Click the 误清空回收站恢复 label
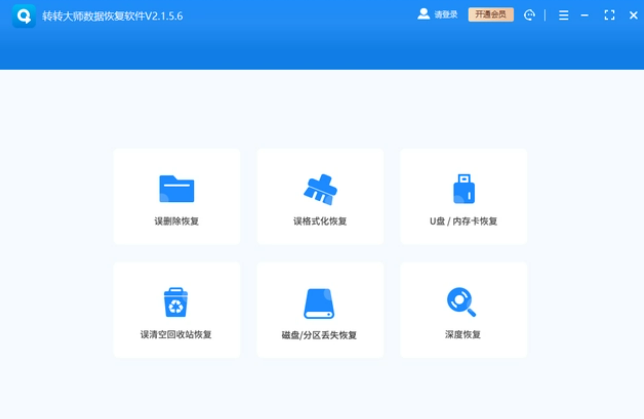The height and width of the screenshot is (419, 644). (176, 335)
